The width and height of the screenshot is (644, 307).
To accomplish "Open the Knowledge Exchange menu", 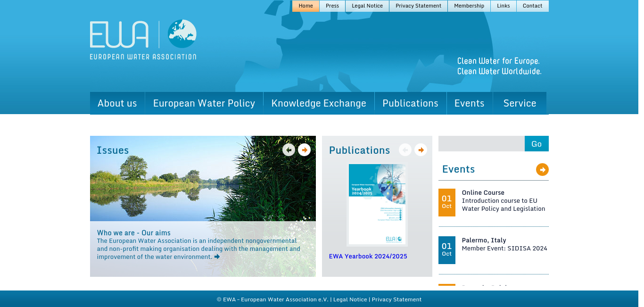I will pos(319,103).
